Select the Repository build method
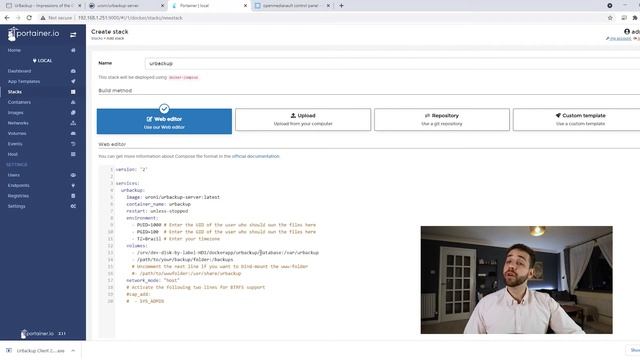Viewport: 640px width, 360px height. [442, 120]
